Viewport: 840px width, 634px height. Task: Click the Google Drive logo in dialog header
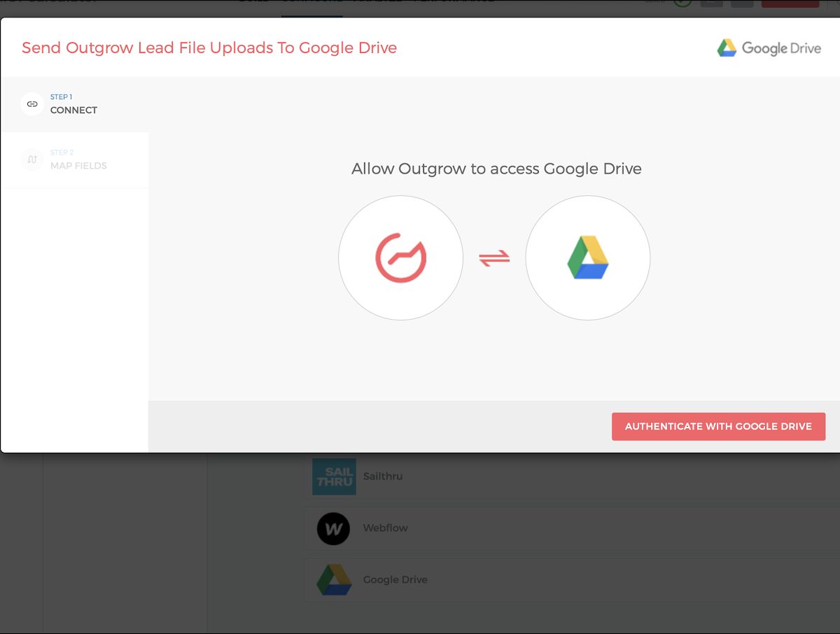coord(727,48)
